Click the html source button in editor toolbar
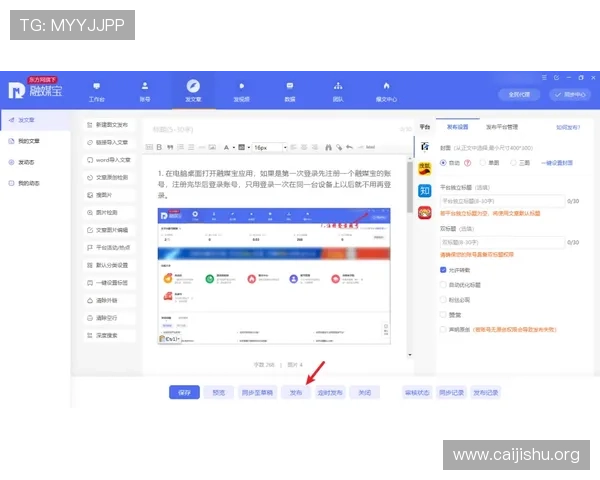This screenshot has height=480, width=600. pos(370,147)
